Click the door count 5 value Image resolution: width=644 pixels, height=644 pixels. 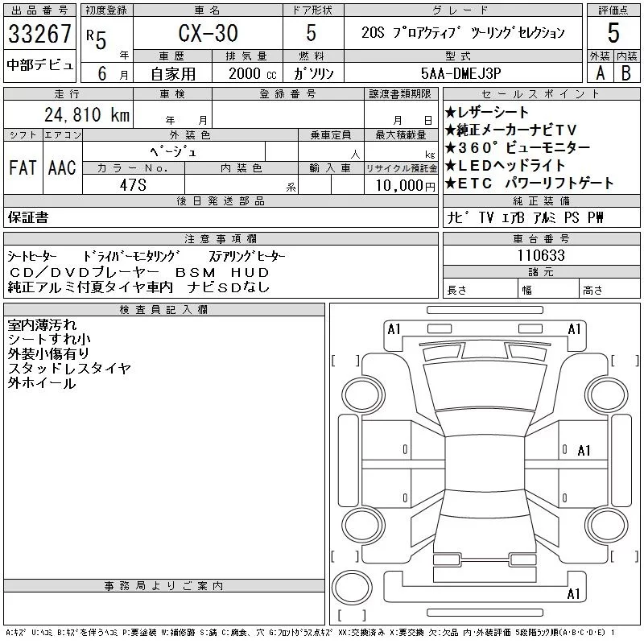pos(312,33)
